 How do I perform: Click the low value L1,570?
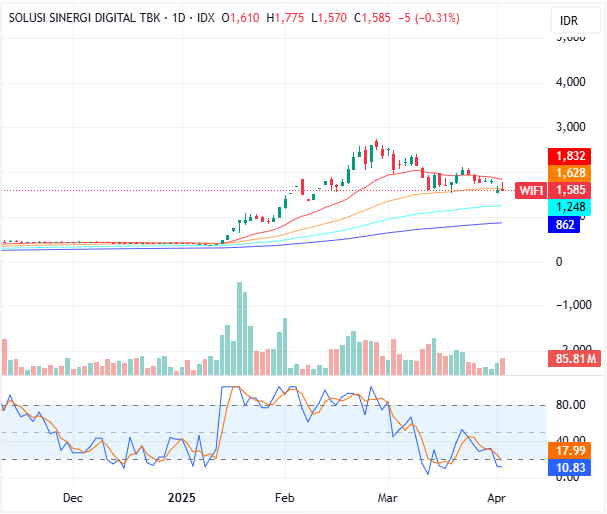pos(329,18)
